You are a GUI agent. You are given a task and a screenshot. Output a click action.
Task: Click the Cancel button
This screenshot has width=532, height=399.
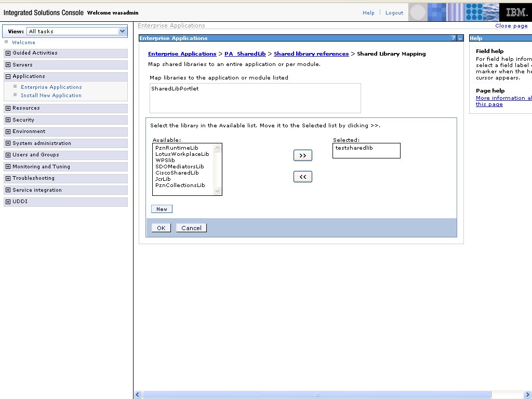[191, 228]
